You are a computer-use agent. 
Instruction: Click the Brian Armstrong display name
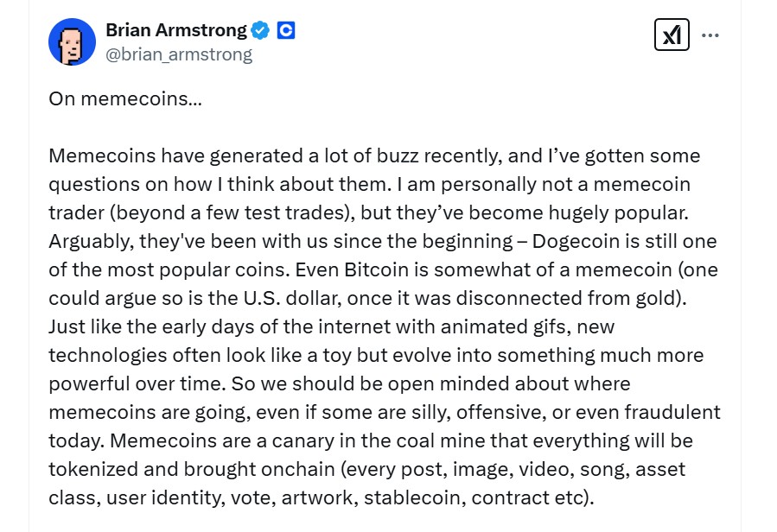click(175, 30)
